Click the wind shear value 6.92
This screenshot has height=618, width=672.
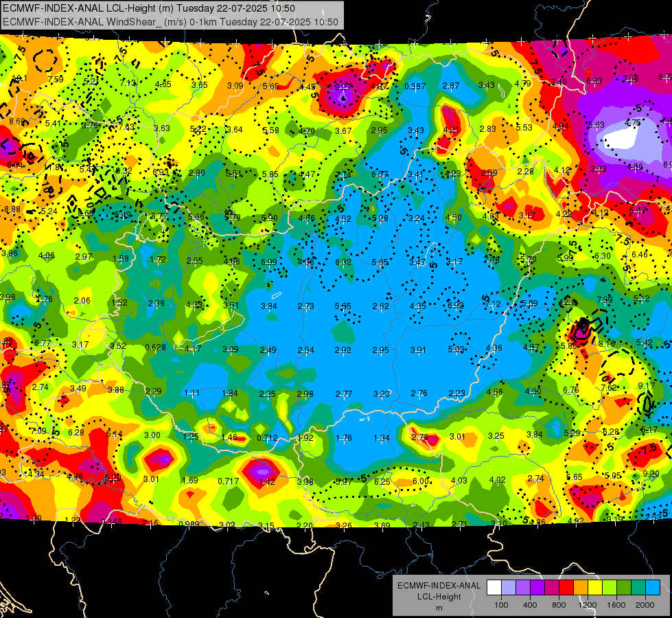click(456, 305)
